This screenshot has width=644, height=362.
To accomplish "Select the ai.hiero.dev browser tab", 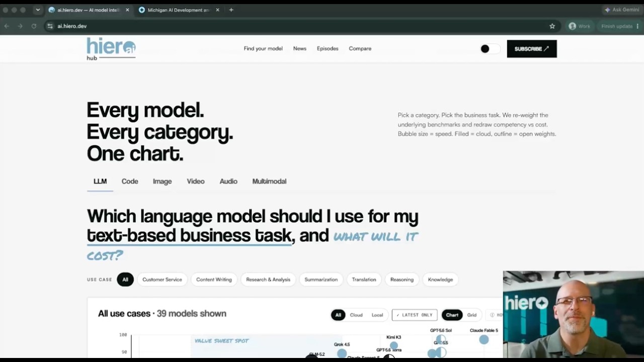I will click(88, 10).
